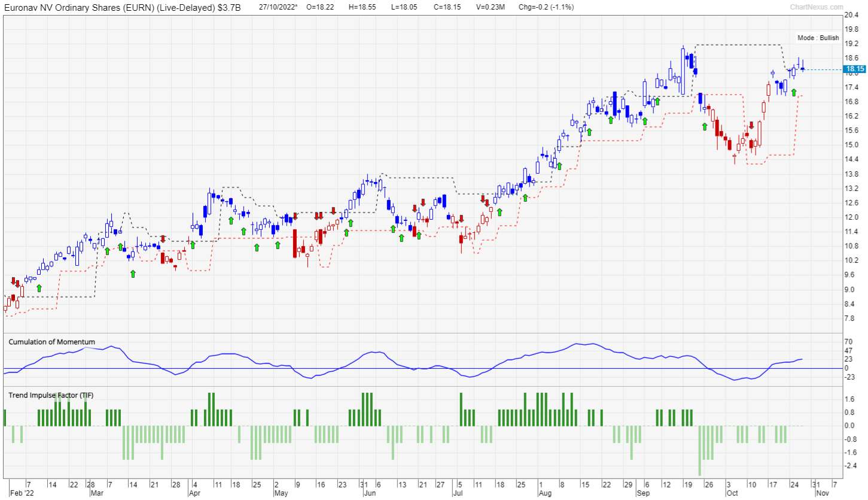Click the 47 momentum axis label

click(x=848, y=350)
